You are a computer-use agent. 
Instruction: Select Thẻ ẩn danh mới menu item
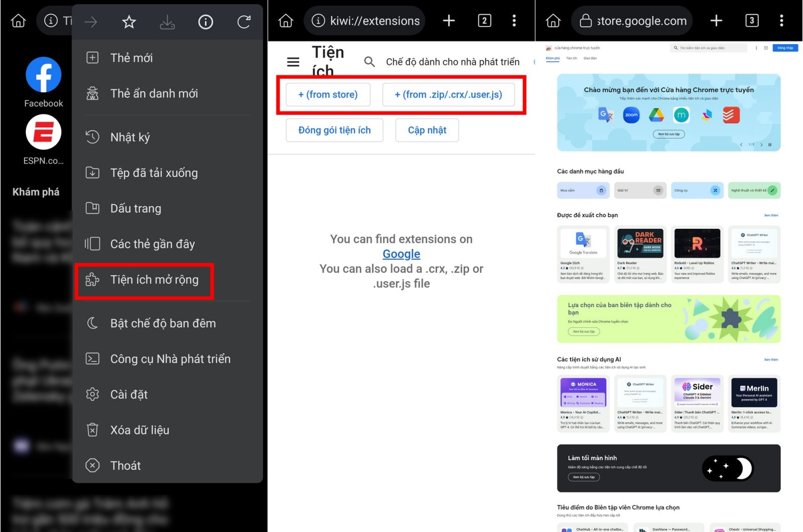click(169, 93)
